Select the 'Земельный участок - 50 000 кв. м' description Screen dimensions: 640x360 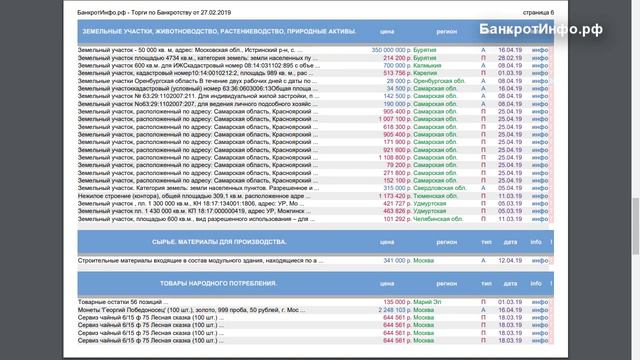point(190,50)
